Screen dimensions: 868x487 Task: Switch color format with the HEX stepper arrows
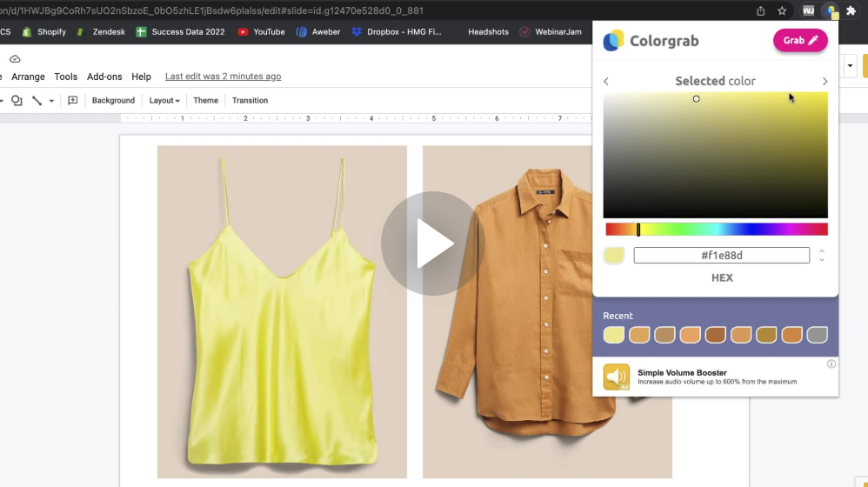(x=822, y=255)
